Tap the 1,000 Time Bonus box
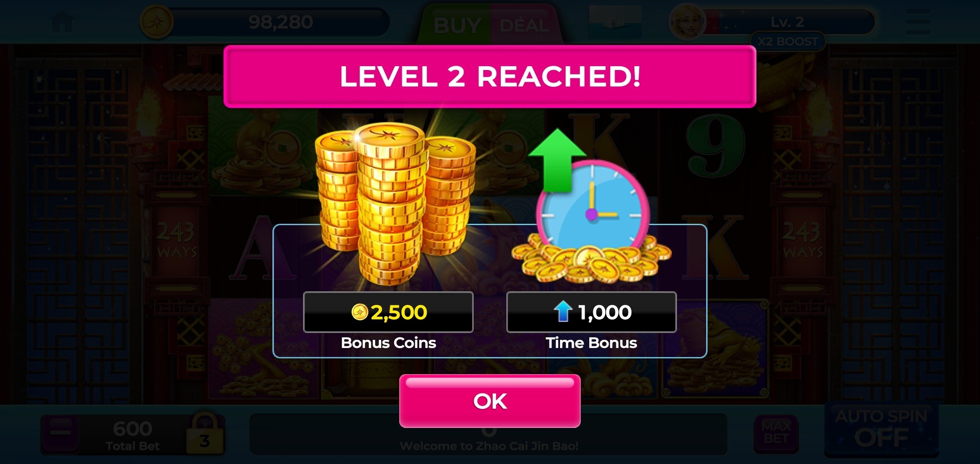The height and width of the screenshot is (464, 980). (591, 312)
